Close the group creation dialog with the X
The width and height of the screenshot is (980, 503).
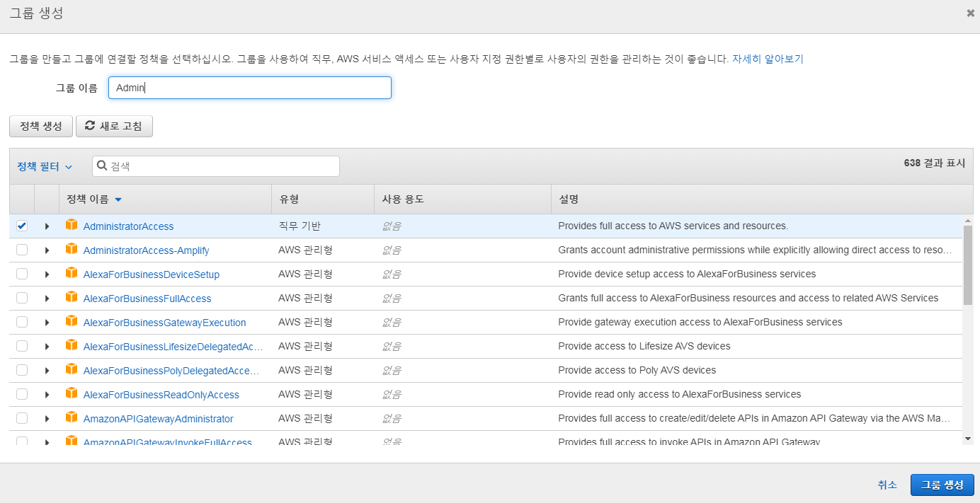pos(970,13)
